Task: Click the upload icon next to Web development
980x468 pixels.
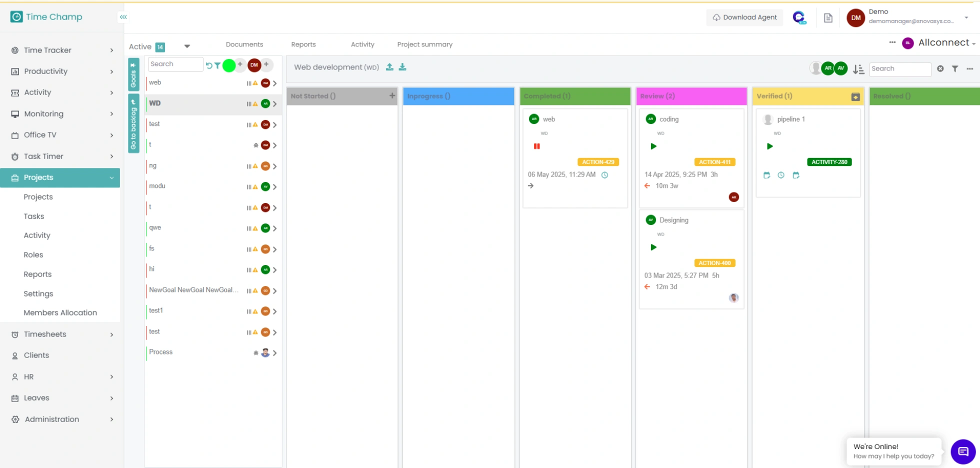Action: pyautogui.click(x=389, y=67)
